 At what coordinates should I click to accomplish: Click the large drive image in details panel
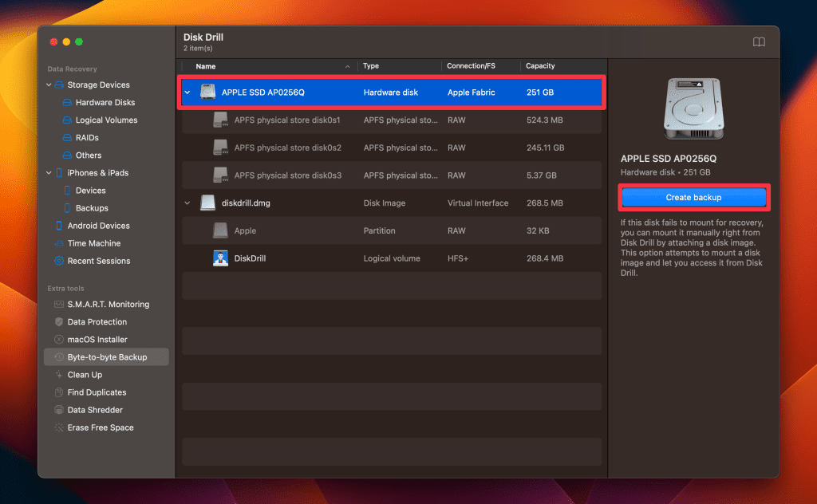point(693,108)
